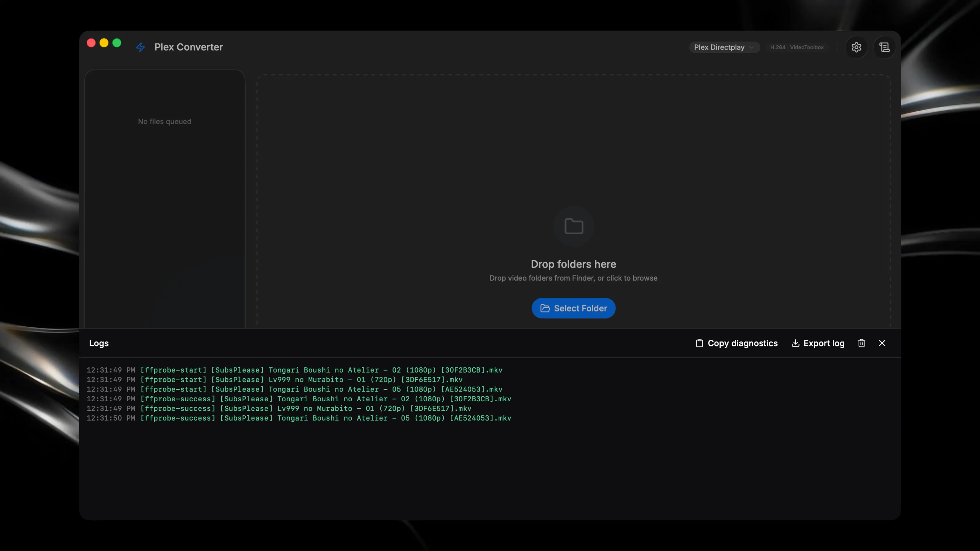Open settings via the gear icon
Image resolution: width=980 pixels, height=551 pixels.
856,47
